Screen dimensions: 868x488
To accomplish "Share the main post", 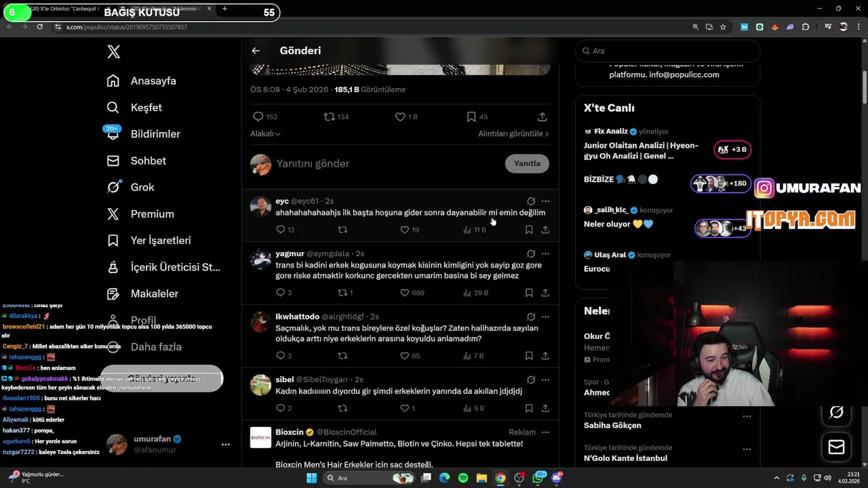I will click(x=542, y=117).
